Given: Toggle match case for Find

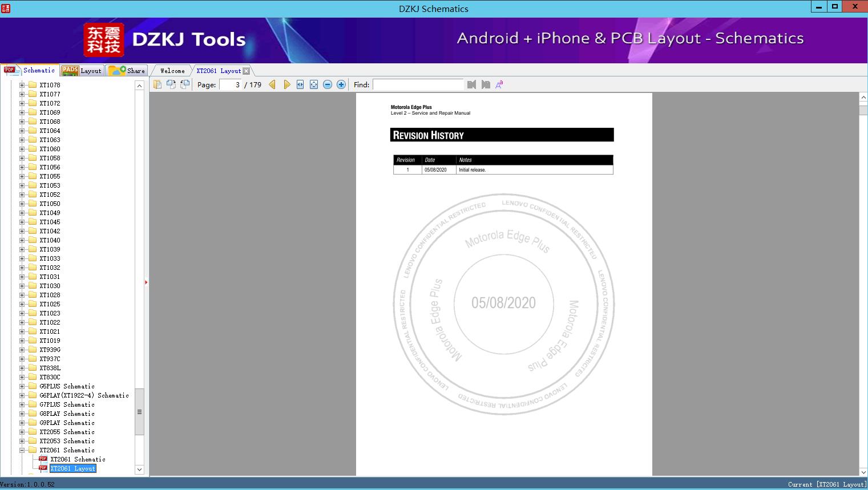Looking at the screenshot, I should coord(499,84).
